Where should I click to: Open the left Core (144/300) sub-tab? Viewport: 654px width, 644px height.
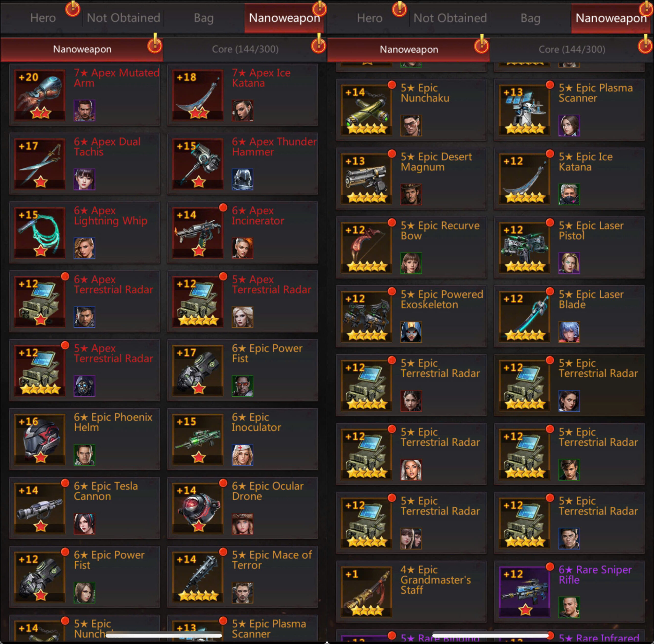tap(245, 49)
